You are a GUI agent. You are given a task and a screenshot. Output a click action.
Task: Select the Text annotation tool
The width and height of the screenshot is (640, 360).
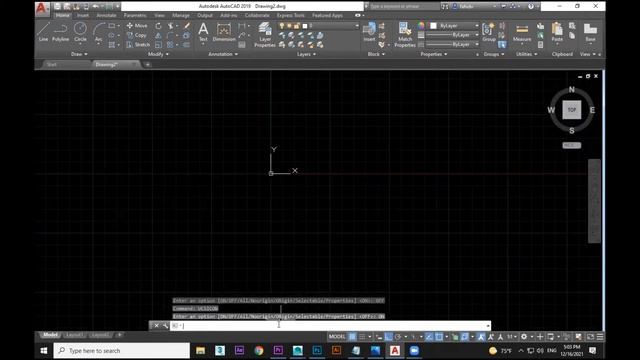point(203,32)
